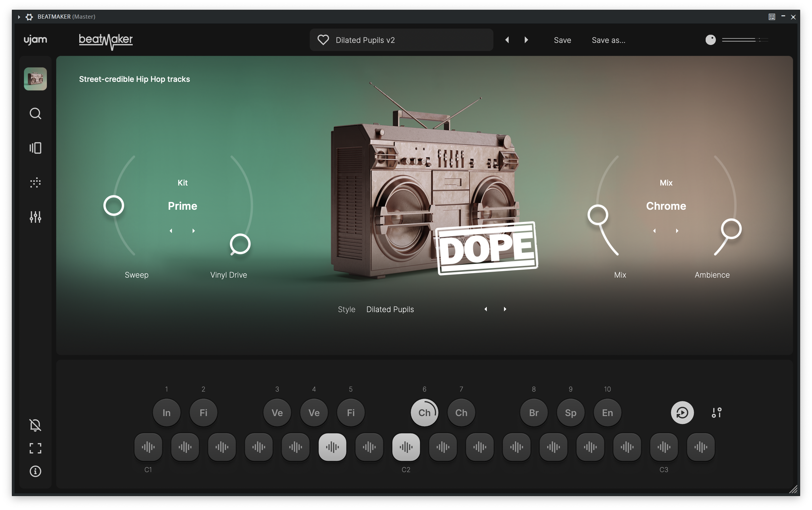The width and height of the screenshot is (812, 510).
Task: Trigger pattern 4 Ve pad
Action: coord(314,413)
